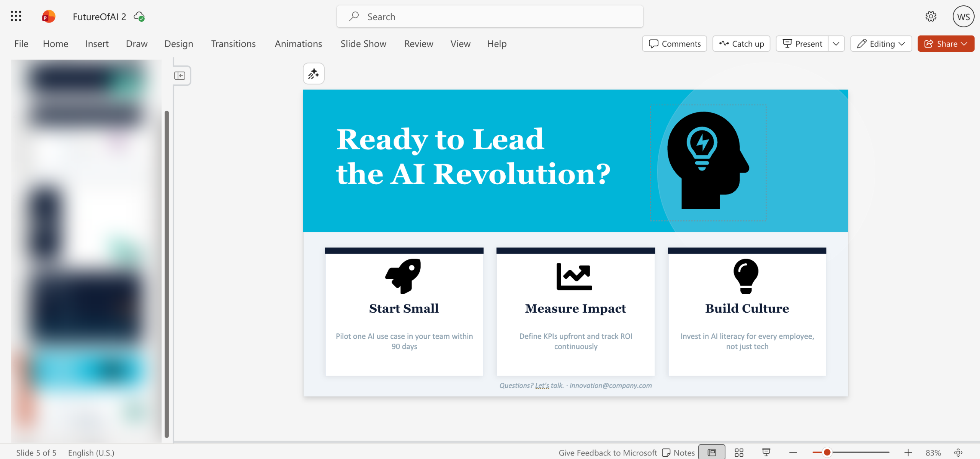Open the Comments pane
980x459 pixels.
675,44
